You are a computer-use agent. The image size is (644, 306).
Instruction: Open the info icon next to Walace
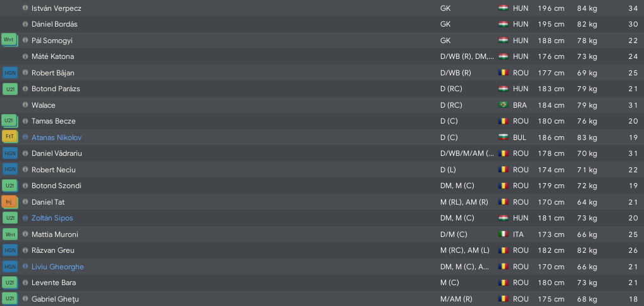tap(25, 105)
